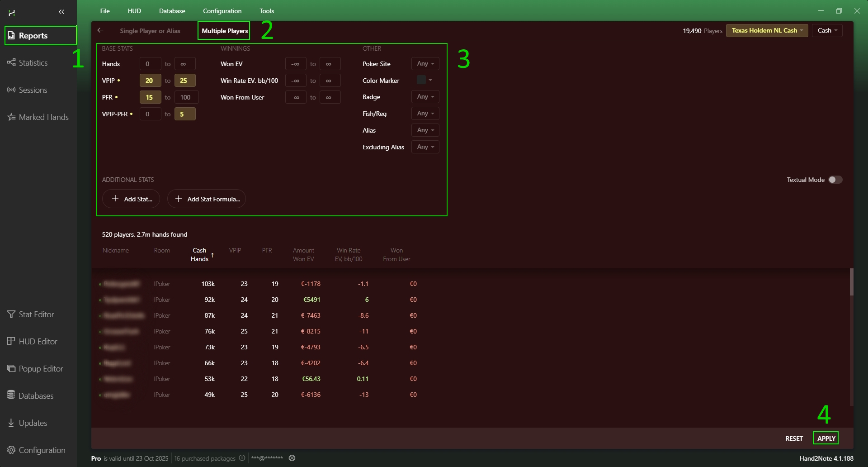The image size is (868, 467).
Task: Switch to Single Player or Alias tab
Action: (x=150, y=31)
